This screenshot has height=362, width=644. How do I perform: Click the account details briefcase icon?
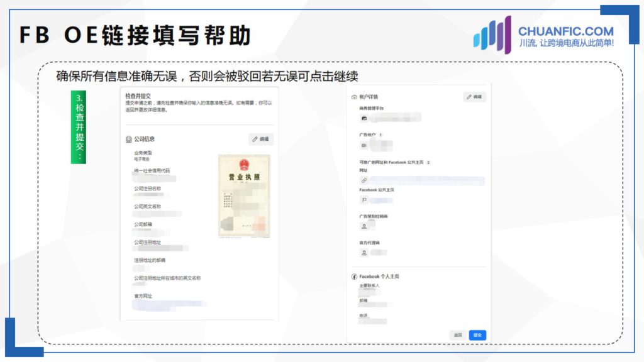pos(354,97)
